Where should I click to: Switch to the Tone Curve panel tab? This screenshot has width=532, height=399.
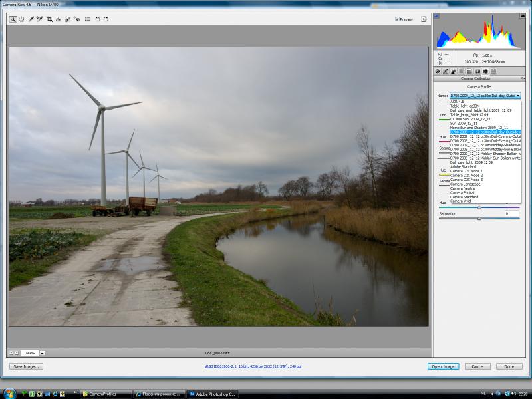[446, 72]
